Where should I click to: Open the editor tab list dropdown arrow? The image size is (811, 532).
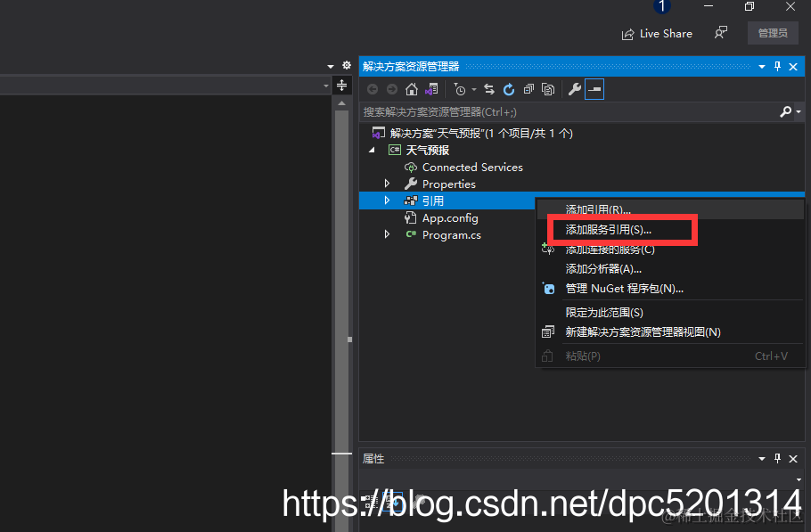click(x=331, y=66)
